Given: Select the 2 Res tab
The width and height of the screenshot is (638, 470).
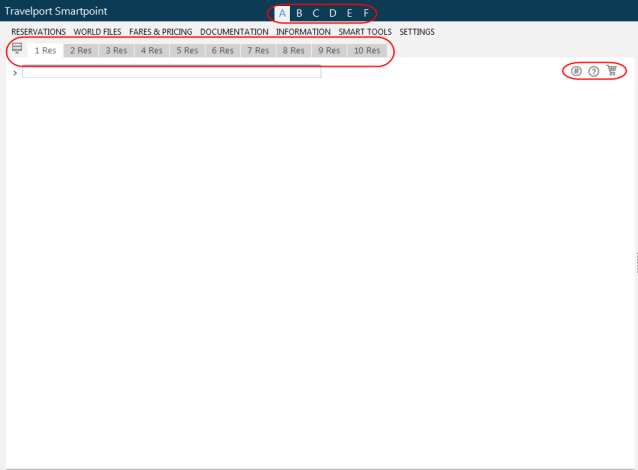Looking at the screenshot, I should 81,50.
